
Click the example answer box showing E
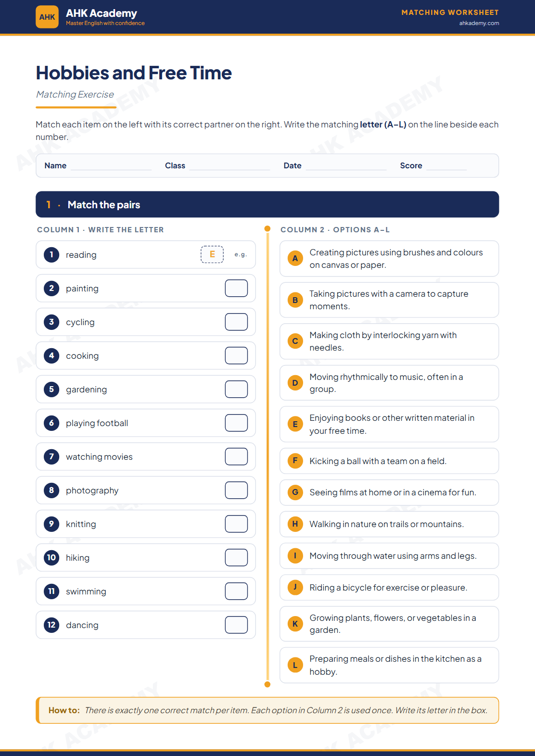tap(212, 254)
